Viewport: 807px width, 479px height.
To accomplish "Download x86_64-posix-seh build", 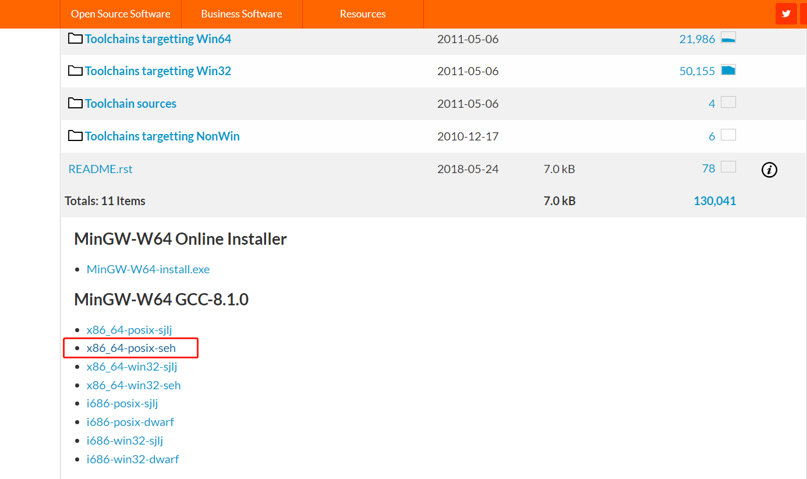I will click(131, 348).
